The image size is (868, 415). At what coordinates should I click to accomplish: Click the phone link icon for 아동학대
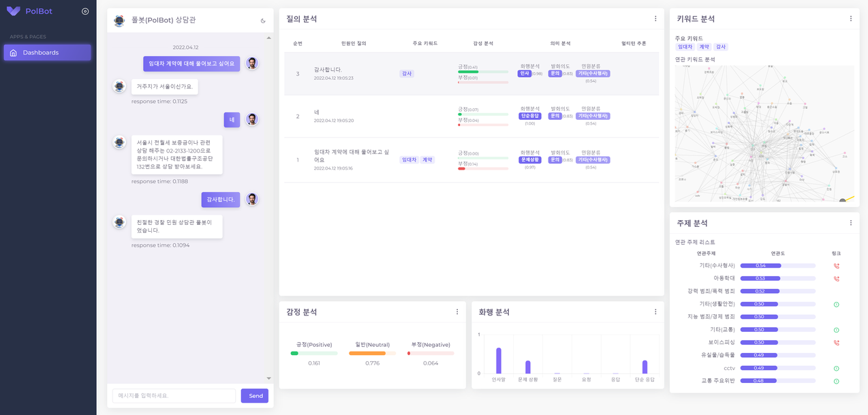[837, 279]
